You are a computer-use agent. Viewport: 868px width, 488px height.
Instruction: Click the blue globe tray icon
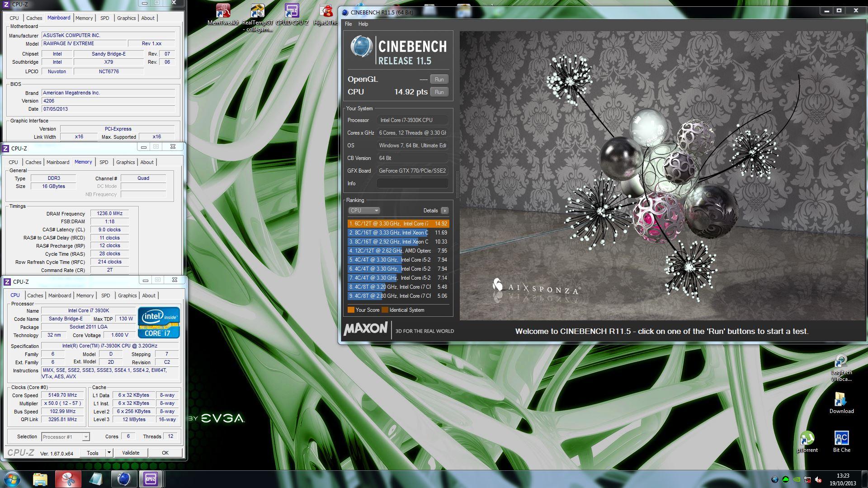pyautogui.click(x=775, y=480)
